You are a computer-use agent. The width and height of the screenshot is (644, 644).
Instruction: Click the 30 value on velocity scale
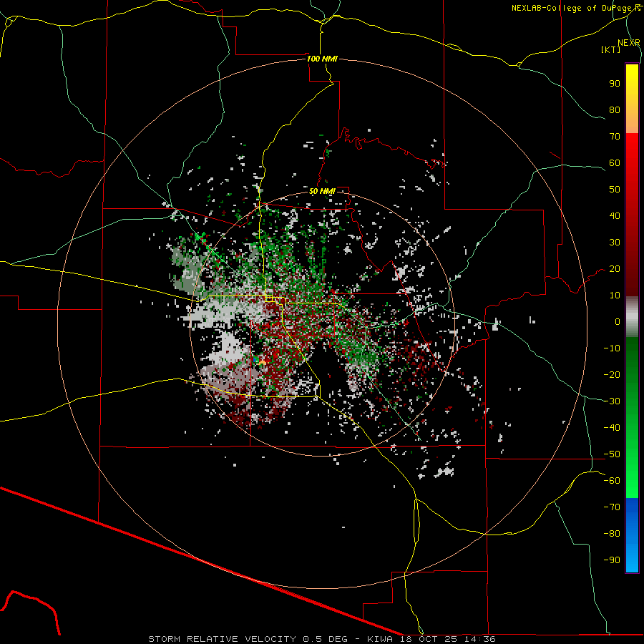pos(615,243)
